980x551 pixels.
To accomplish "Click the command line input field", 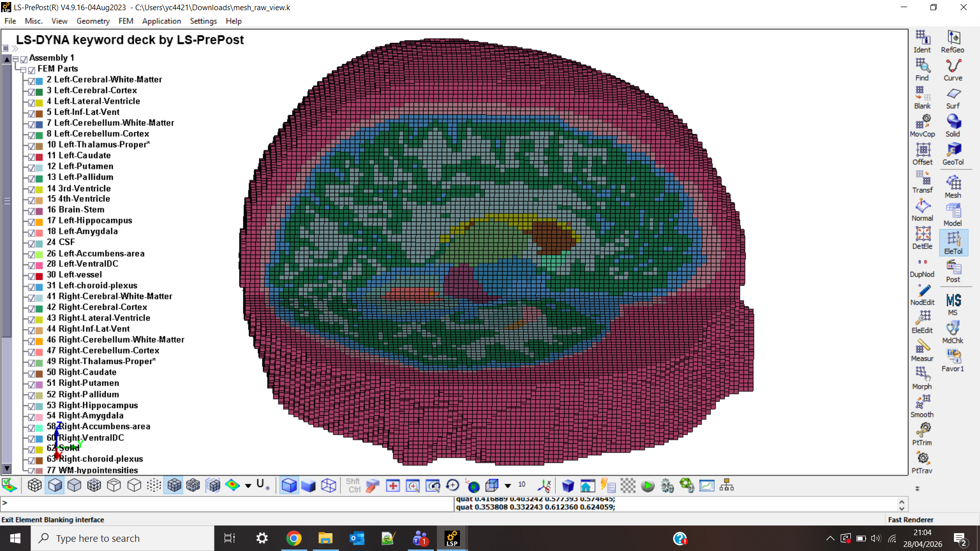I will 227,503.
